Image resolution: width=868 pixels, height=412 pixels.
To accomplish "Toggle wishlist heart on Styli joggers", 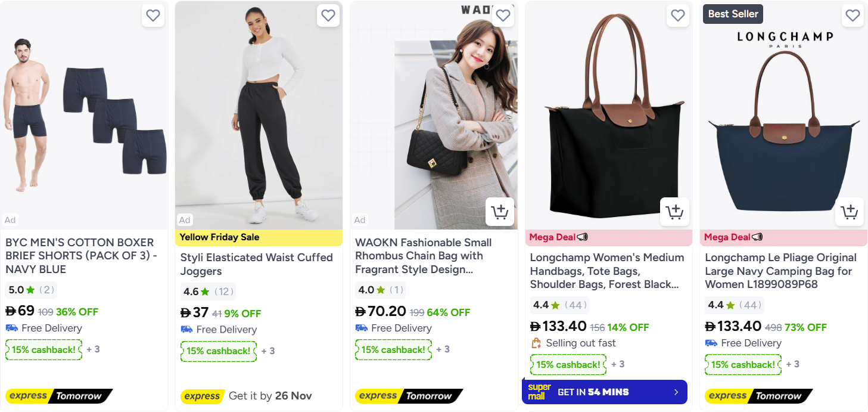I will click(328, 16).
